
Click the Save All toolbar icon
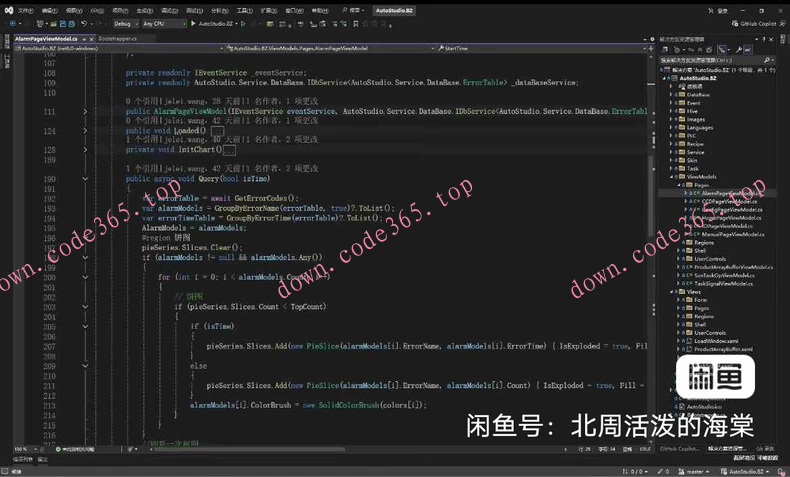pos(72,24)
